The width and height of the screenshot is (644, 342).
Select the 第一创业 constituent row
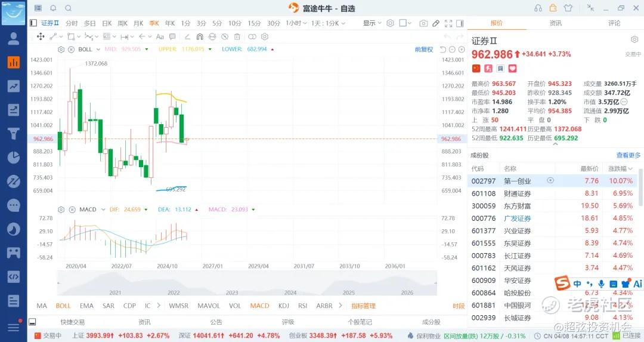tap(553, 181)
